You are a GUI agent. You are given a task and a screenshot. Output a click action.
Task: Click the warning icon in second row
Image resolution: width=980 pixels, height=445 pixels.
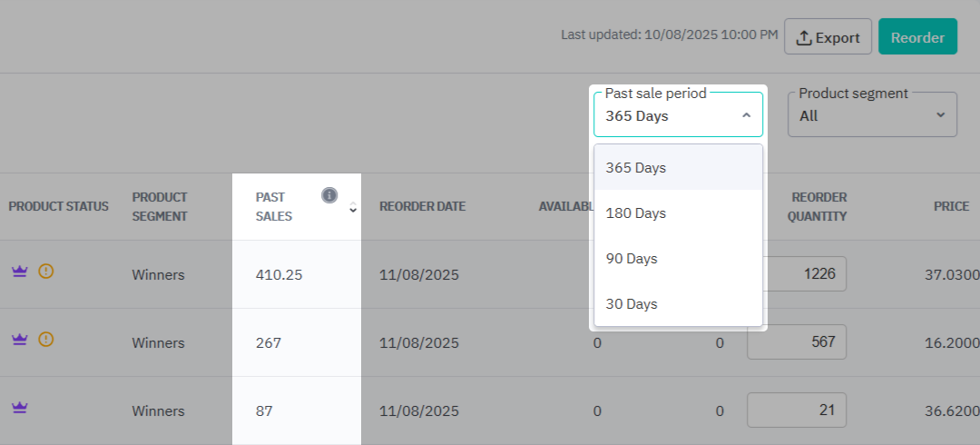coord(46,339)
